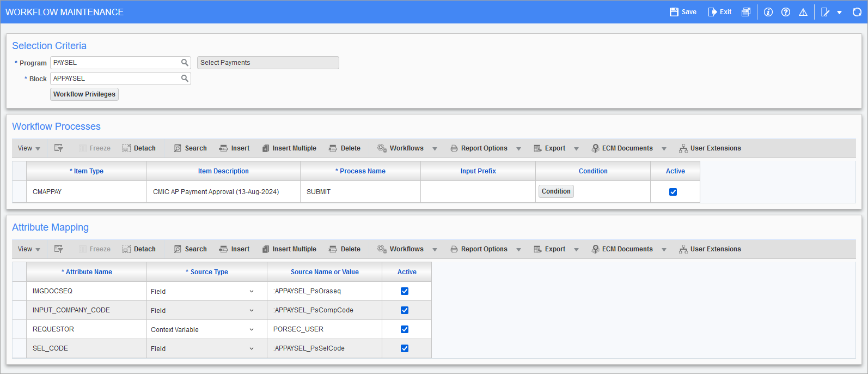This screenshot has width=868, height=374.
Task: Expand Export dropdown in Workflow Processes toolbar
Action: tap(577, 149)
